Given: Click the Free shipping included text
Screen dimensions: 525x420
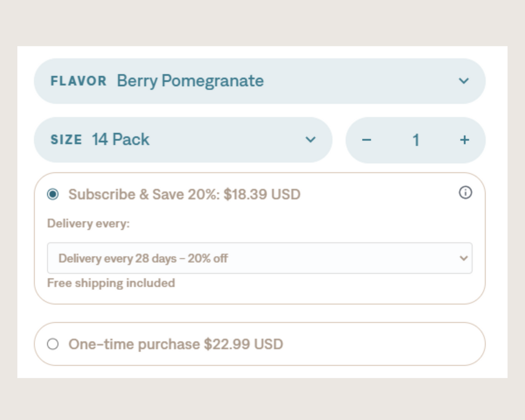Looking at the screenshot, I should [111, 283].
